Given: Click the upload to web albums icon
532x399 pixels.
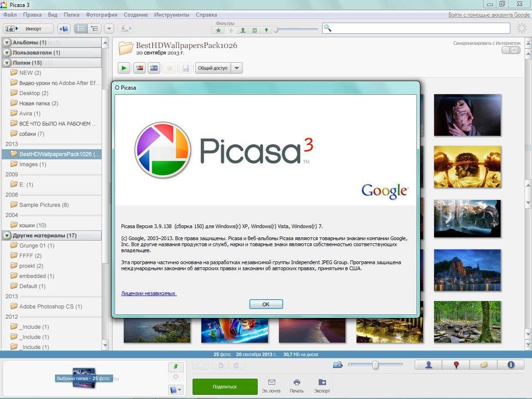Looking at the screenshot, I should click(x=125, y=29).
